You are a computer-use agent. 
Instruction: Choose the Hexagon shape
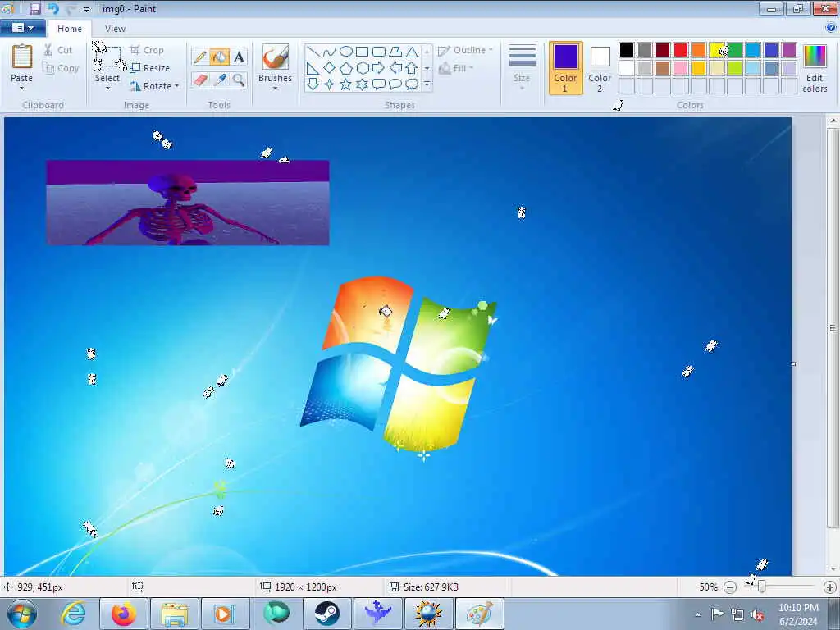(x=363, y=68)
